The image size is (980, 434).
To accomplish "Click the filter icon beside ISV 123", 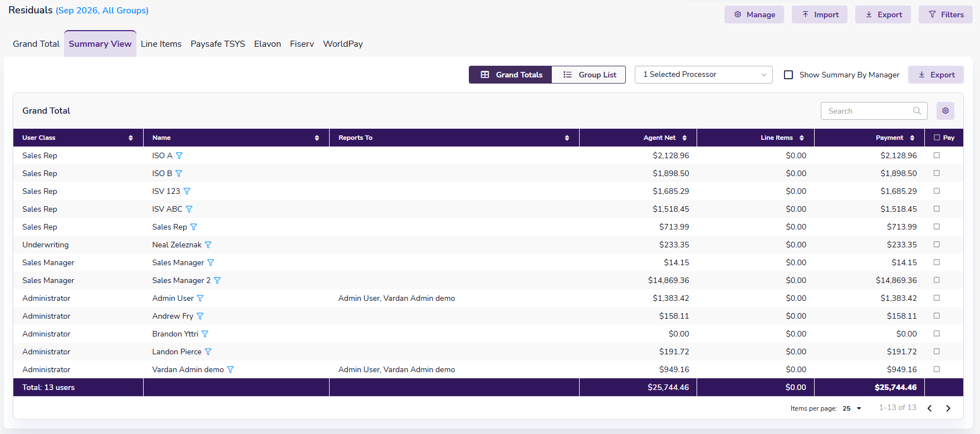I will click(x=187, y=191).
